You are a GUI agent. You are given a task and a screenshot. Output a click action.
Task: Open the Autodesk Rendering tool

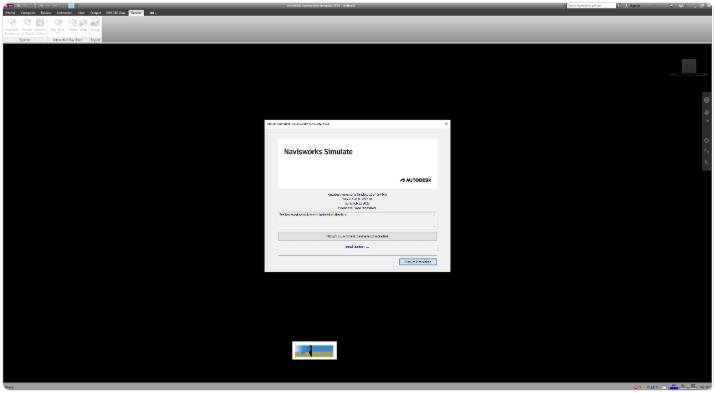pyautogui.click(x=12, y=26)
